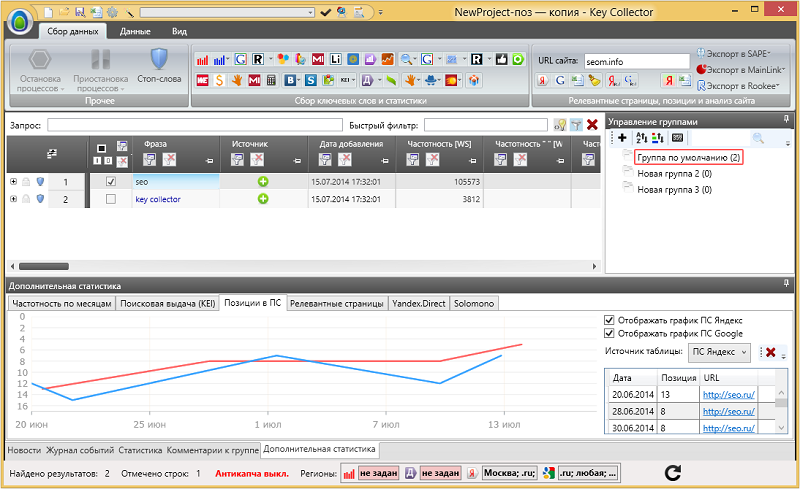Check the checkbox for key collector row
Viewport: 800px width, 489px height.
[x=111, y=199]
